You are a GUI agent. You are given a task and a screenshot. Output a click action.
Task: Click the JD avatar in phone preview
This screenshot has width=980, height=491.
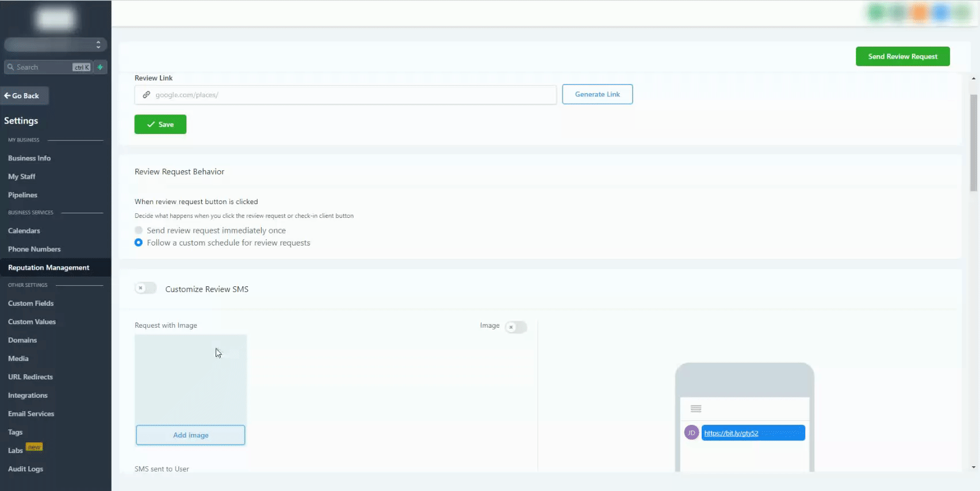[691, 433]
